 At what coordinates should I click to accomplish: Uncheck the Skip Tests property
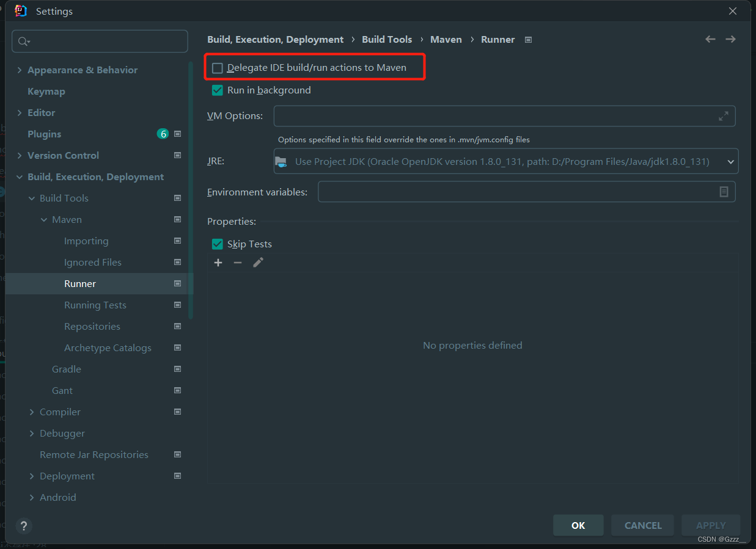click(217, 244)
